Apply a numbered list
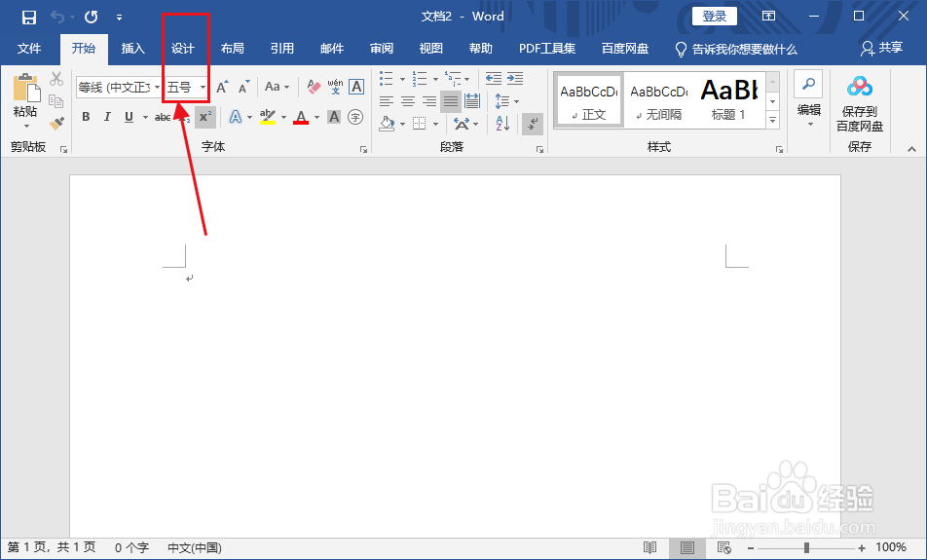Image resolution: width=927 pixels, height=560 pixels. pos(420,78)
